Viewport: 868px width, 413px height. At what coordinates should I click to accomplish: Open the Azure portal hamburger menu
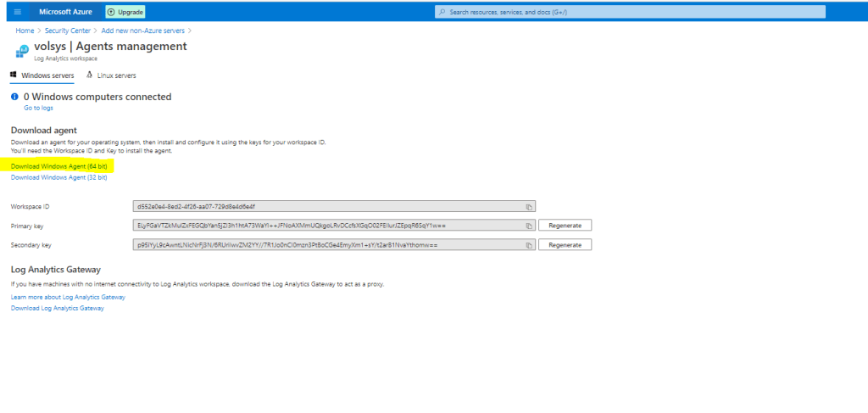pyautogui.click(x=18, y=12)
